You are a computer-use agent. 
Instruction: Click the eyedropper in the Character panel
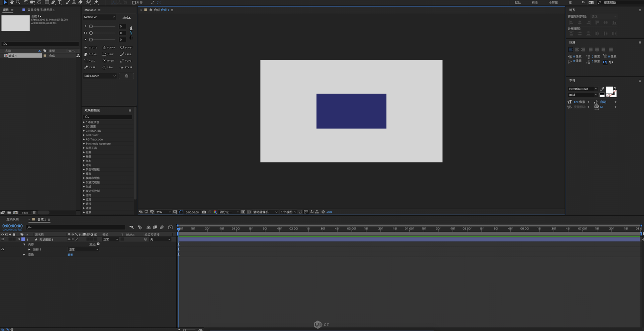click(602, 89)
